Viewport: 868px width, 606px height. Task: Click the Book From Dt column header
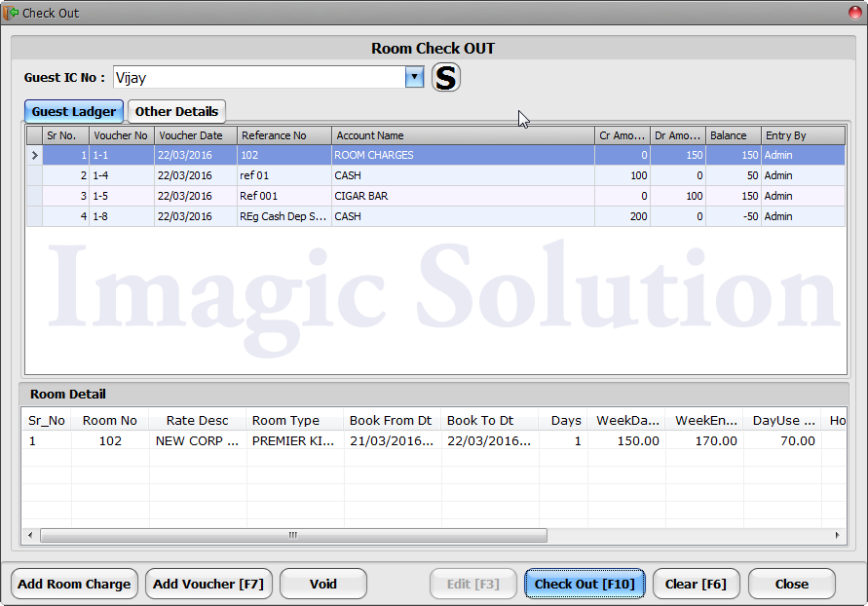coord(391,421)
